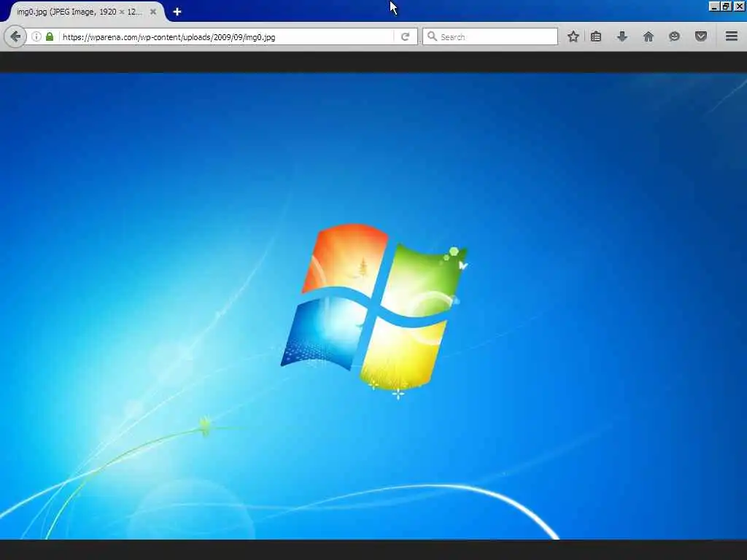Save the page to Pocket
The height and width of the screenshot is (560, 747).
tap(701, 36)
